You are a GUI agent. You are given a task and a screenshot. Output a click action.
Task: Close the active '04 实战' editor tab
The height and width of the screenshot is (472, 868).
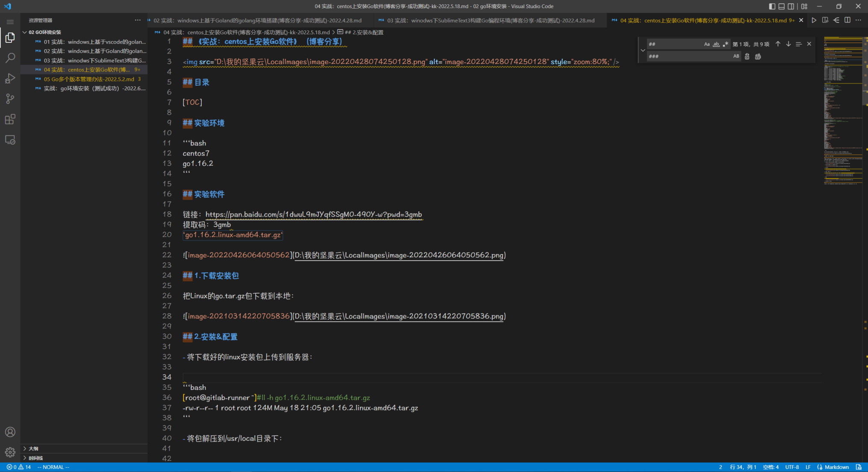801,20
